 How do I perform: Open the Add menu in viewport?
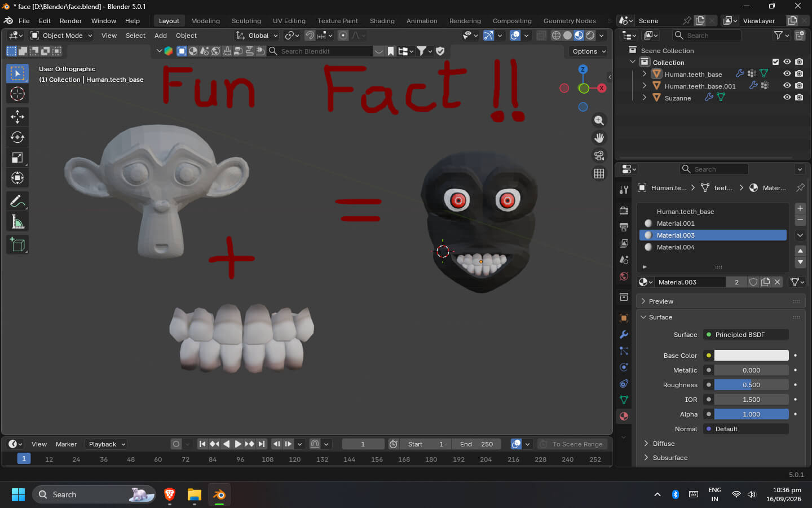coord(161,35)
